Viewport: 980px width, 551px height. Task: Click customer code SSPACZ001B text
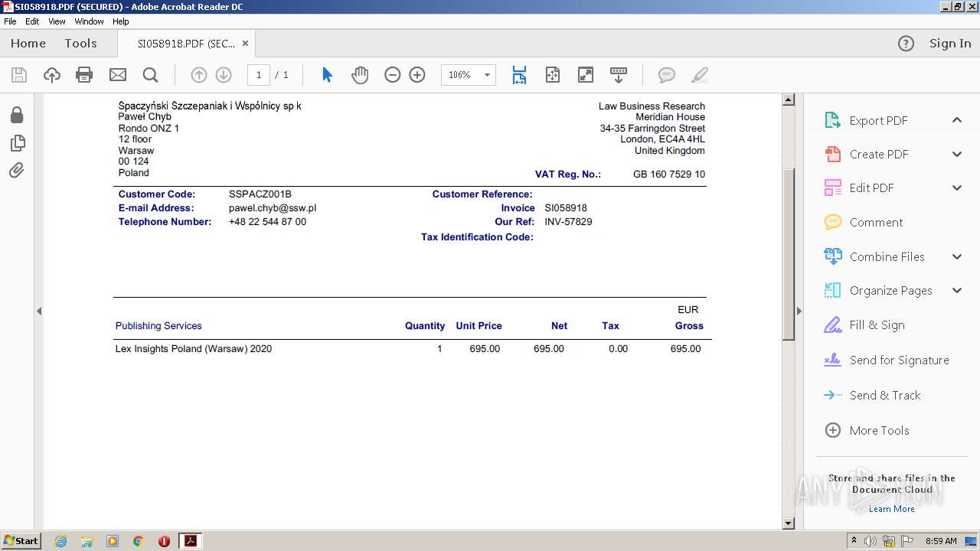(x=260, y=194)
